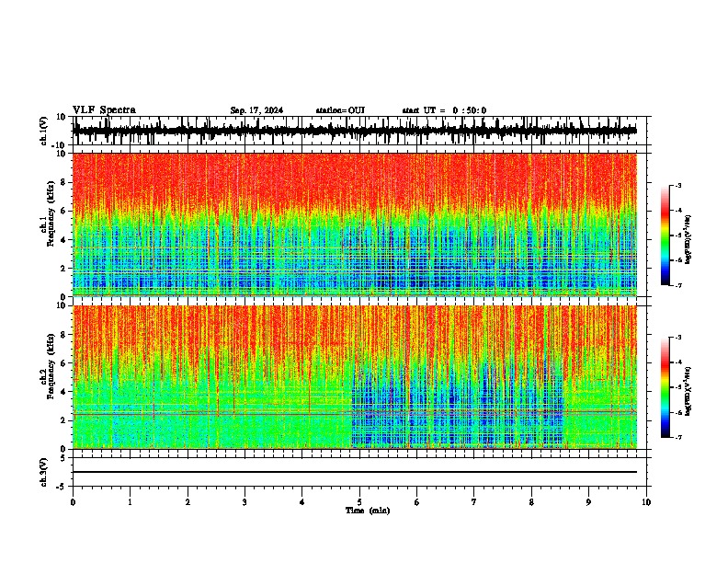Viewport: 728px width, 563px height.
Task: Click the ch.1 "Frequency (kHz)" axis label
Action: (x=51, y=213)
